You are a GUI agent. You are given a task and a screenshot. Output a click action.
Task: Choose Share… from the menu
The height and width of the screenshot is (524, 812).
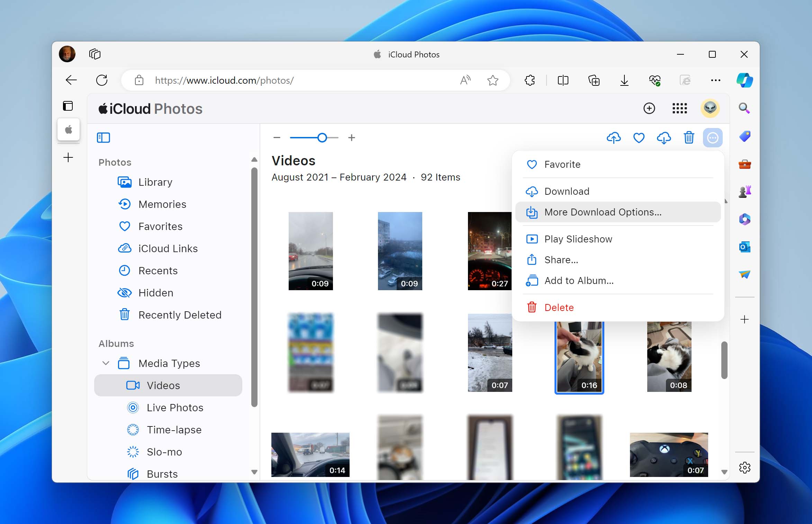618,260
